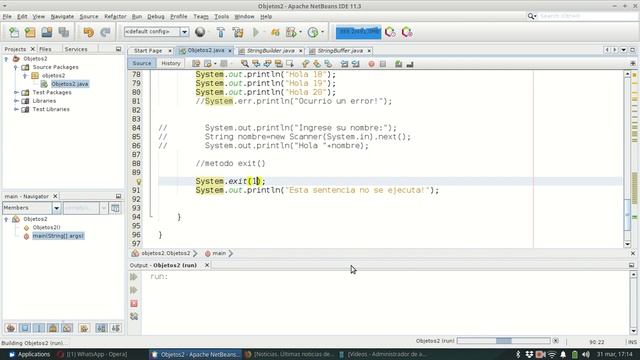
Task: Toggle Show Inner Classes filter in Navigator
Action: click(x=67, y=328)
